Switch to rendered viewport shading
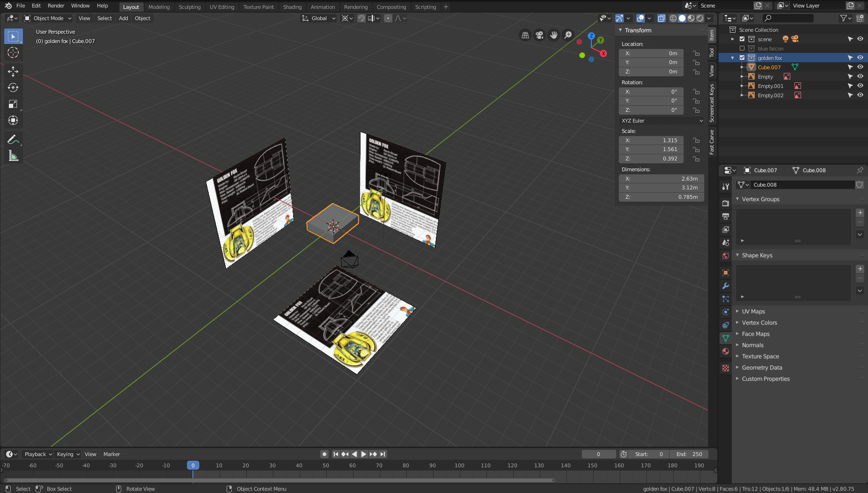Image resolution: width=868 pixels, height=493 pixels. coord(700,18)
